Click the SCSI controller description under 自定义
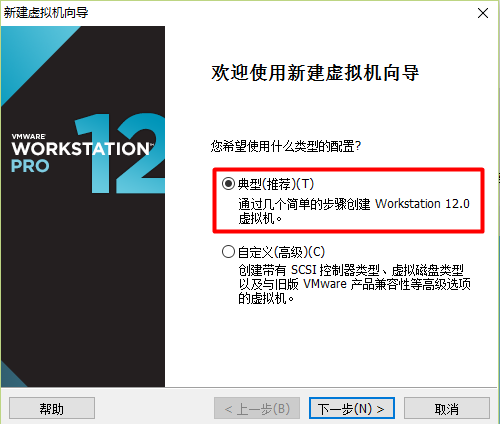This screenshot has width=500, height=424. (x=354, y=284)
